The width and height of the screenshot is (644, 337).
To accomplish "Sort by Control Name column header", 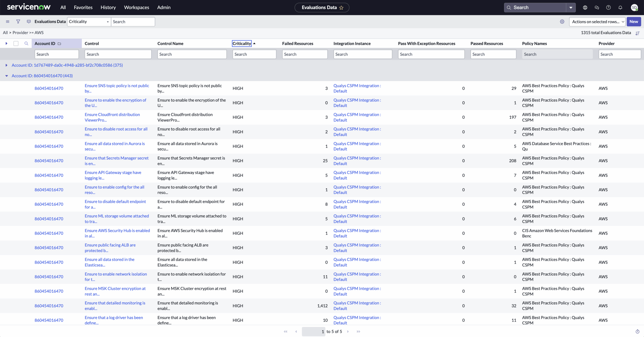I will (170, 43).
